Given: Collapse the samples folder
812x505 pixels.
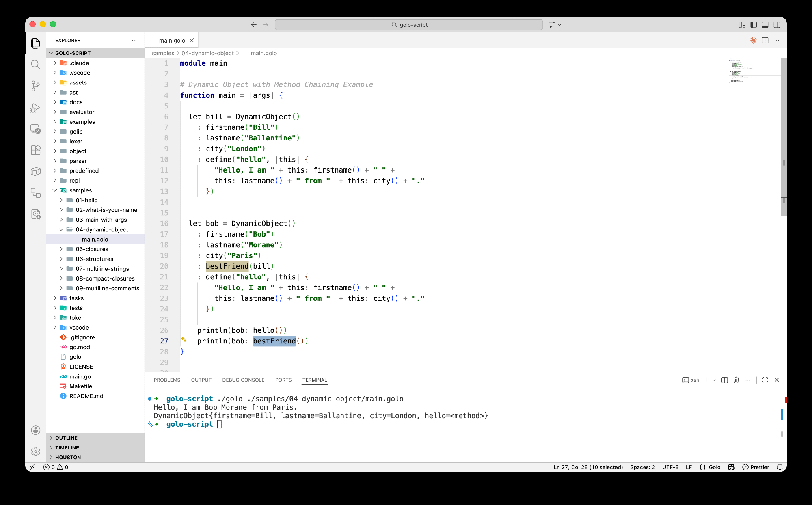Looking at the screenshot, I should 80,190.
